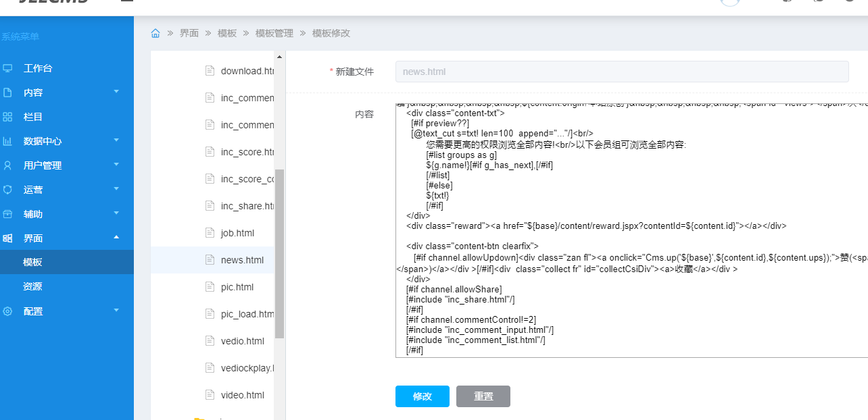
Task: Expand the 用户管理 menu arrow
Action: (x=116, y=164)
